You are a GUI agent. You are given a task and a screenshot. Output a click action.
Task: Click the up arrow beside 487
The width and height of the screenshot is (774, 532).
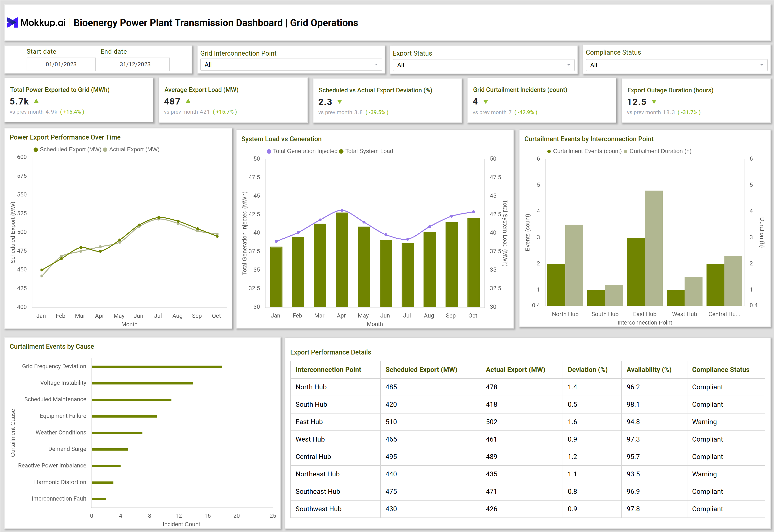(x=188, y=101)
